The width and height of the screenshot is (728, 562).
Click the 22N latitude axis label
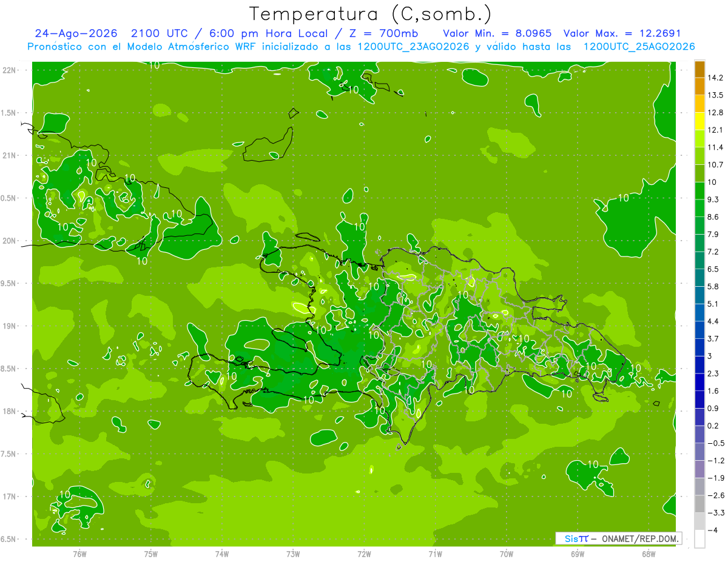point(10,70)
